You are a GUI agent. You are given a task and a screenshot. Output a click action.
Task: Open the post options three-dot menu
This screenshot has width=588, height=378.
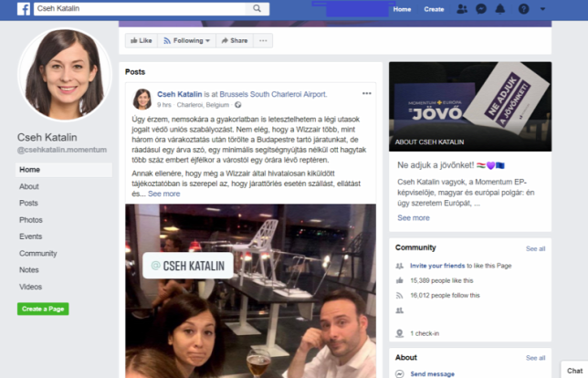[367, 93]
